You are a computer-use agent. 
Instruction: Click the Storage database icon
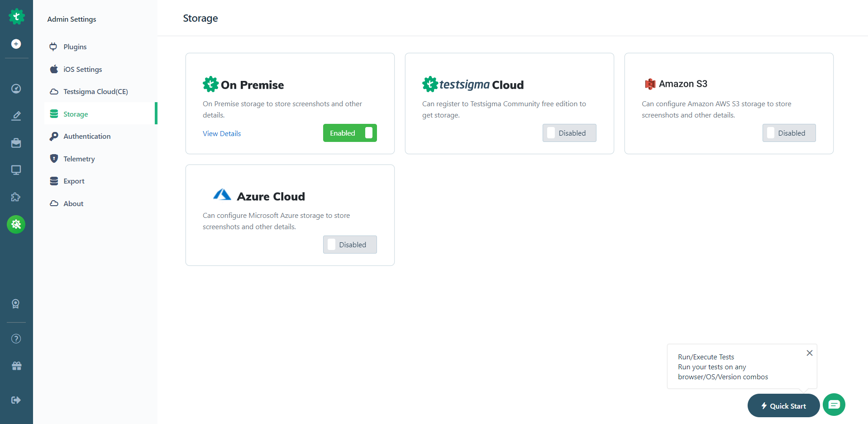click(x=54, y=114)
